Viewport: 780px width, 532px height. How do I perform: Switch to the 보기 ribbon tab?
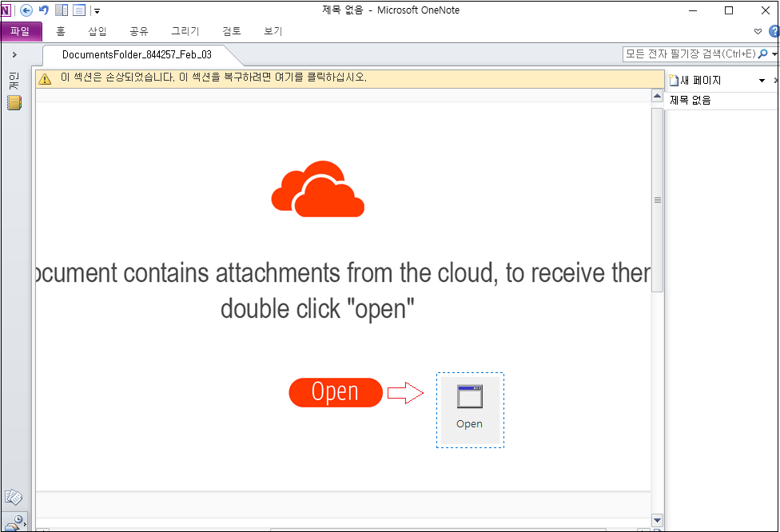pos(273,31)
